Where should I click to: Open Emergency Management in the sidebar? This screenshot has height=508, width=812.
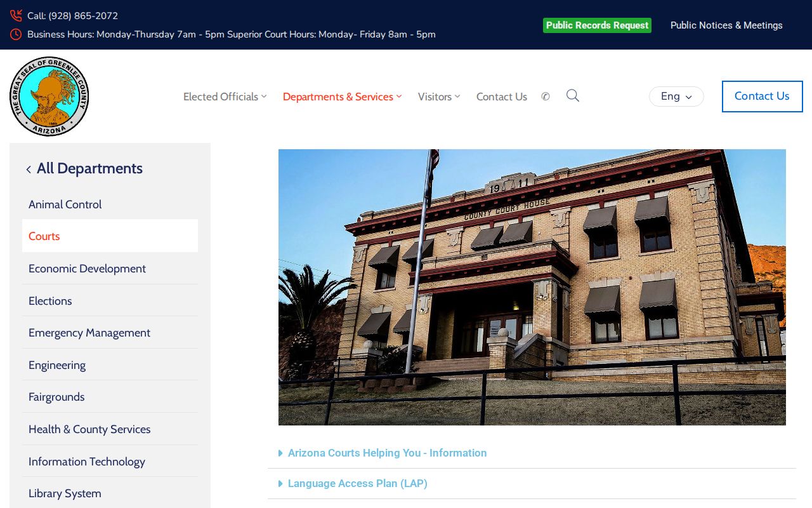point(110,332)
